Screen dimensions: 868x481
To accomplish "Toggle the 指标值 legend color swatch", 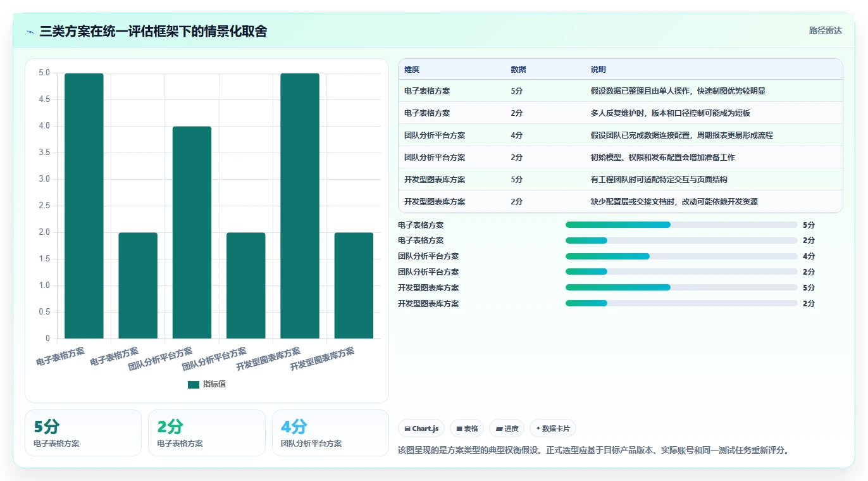I will 194,385.
